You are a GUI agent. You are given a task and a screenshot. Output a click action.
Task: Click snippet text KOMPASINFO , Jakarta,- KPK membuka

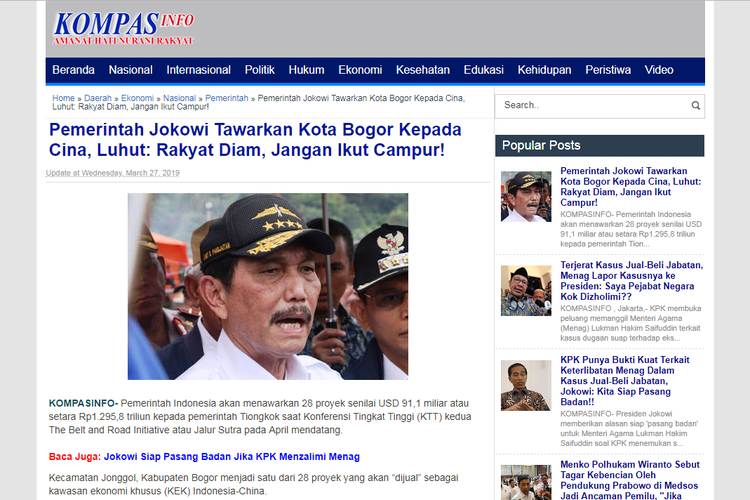click(630, 323)
